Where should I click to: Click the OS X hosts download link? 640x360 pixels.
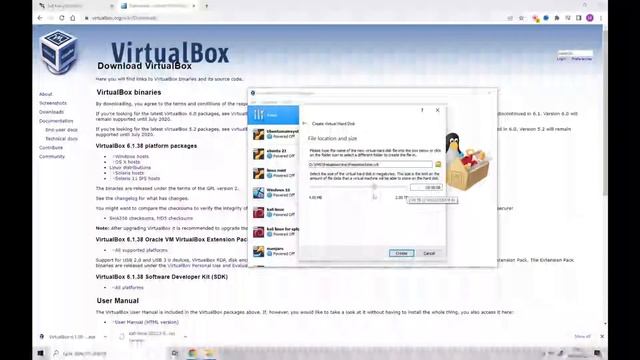127,162
